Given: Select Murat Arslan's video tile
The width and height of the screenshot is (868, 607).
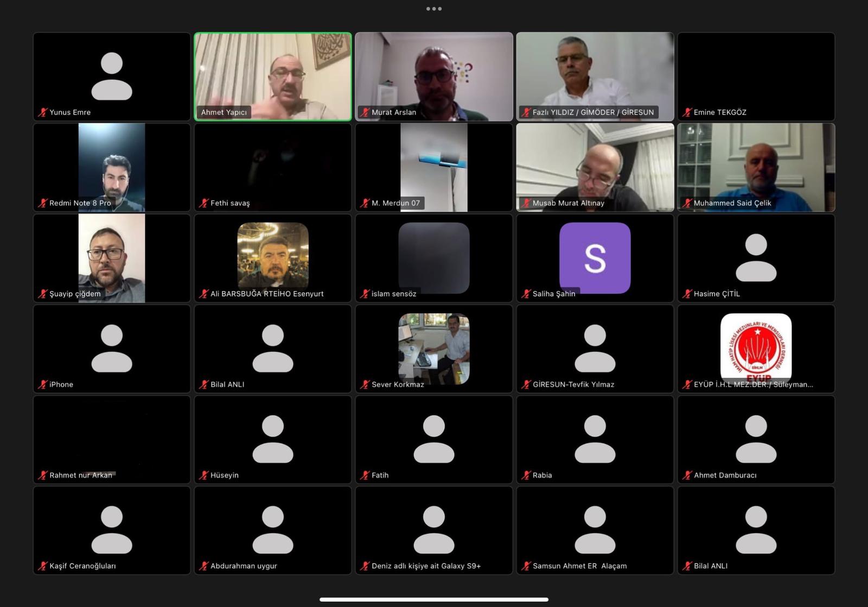Looking at the screenshot, I should [x=434, y=77].
